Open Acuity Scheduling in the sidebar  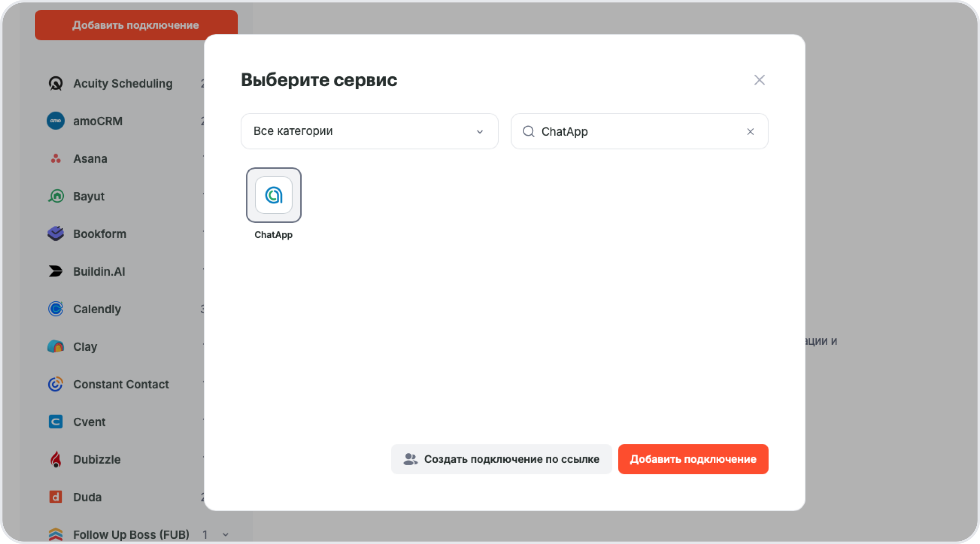(122, 83)
